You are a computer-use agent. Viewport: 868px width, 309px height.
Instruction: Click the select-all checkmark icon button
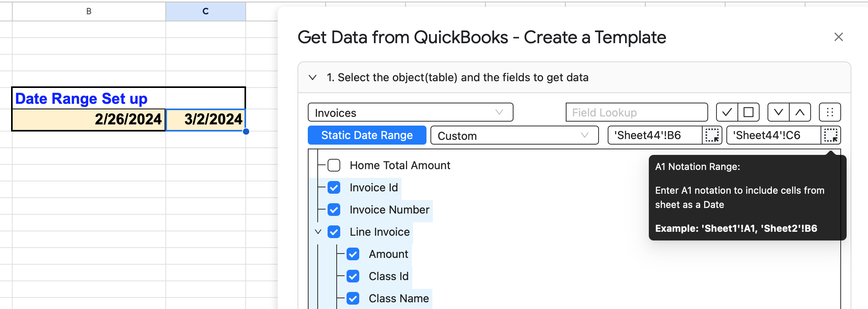[727, 113]
